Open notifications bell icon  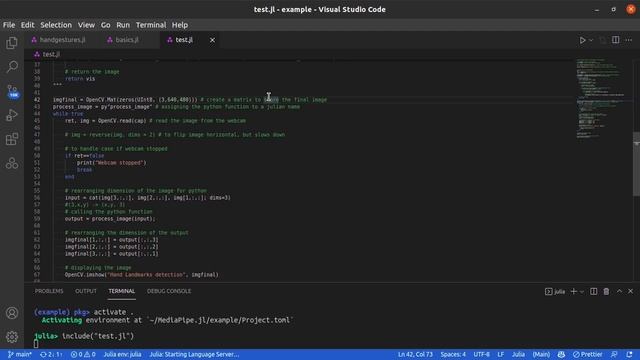[x=629, y=354]
